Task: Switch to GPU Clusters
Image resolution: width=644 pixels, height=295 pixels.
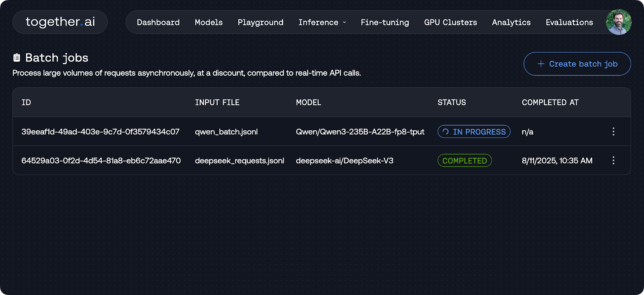Action: pyautogui.click(x=450, y=23)
